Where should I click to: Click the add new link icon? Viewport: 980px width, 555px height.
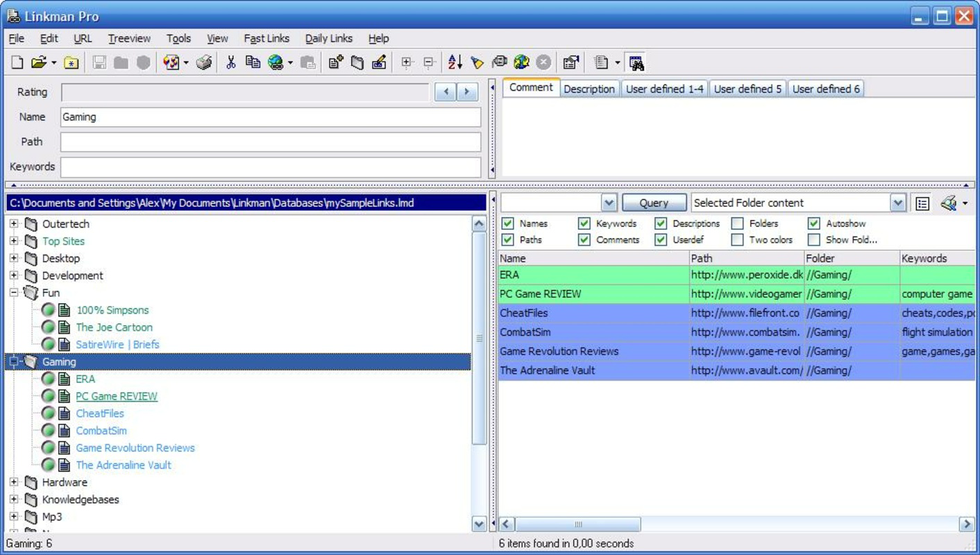[336, 62]
